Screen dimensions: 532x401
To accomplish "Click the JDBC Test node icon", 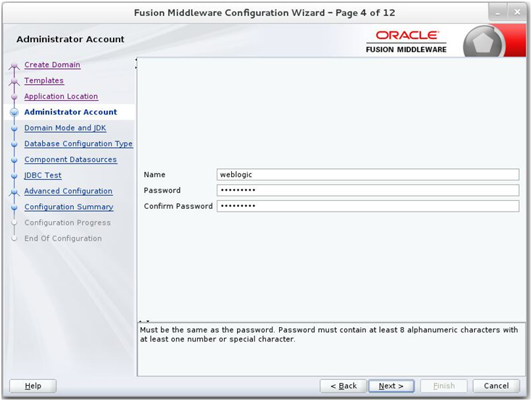I will 14,176.
